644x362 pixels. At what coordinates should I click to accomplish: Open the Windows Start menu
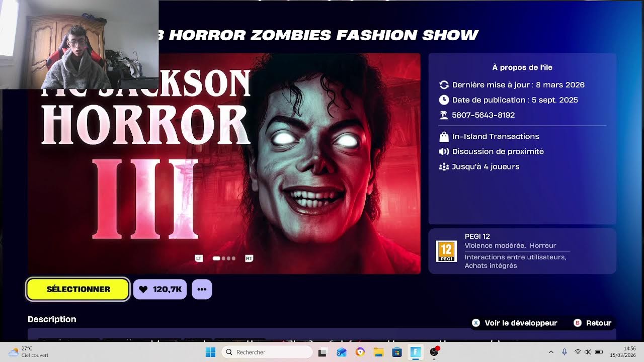(x=210, y=352)
